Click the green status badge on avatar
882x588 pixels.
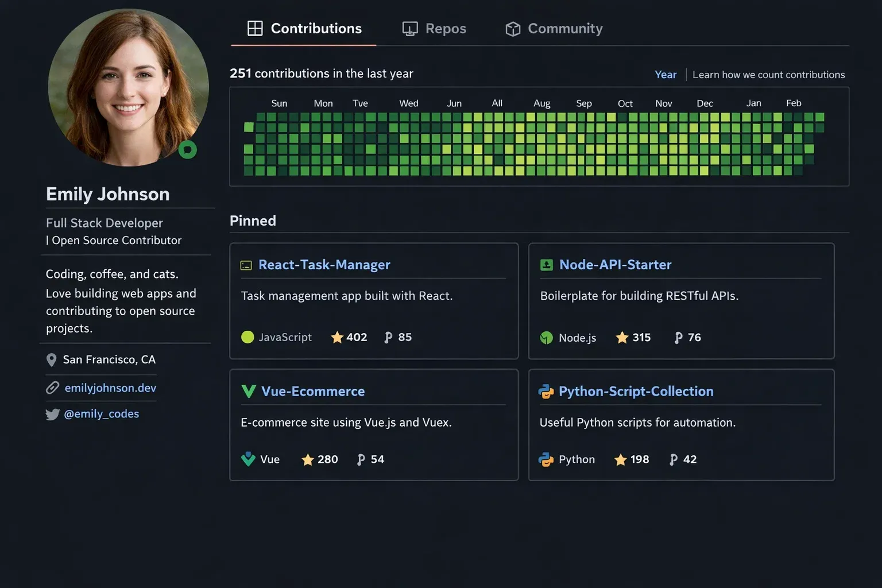pyautogui.click(x=188, y=150)
